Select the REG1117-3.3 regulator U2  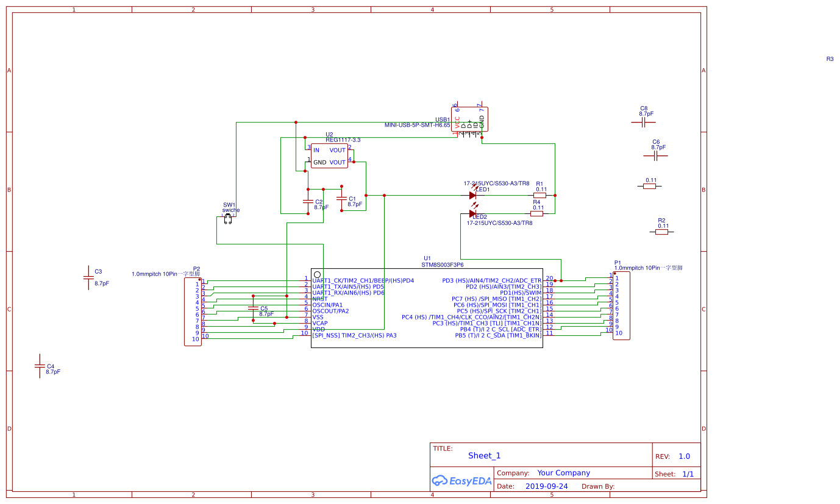coord(329,155)
